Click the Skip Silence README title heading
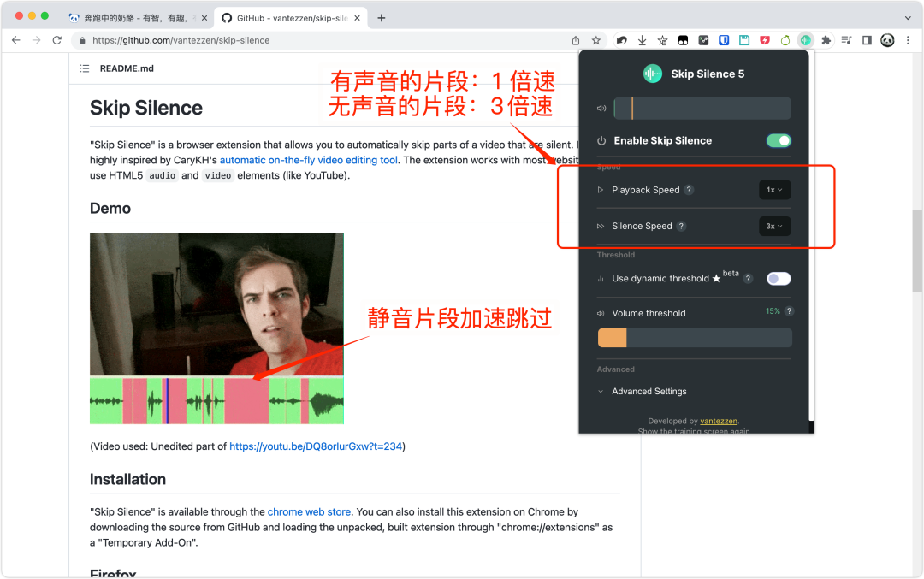The height and width of the screenshot is (579, 924). (146, 108)
